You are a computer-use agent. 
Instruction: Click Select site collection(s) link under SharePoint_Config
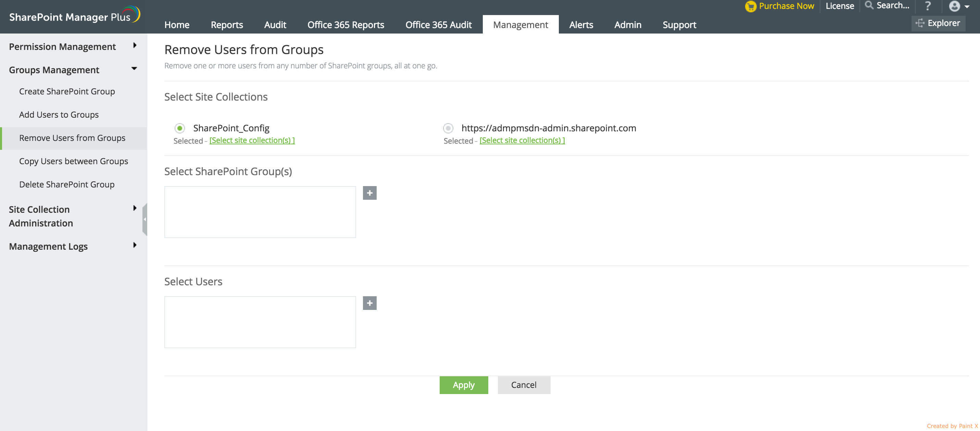tap(252, 140)
